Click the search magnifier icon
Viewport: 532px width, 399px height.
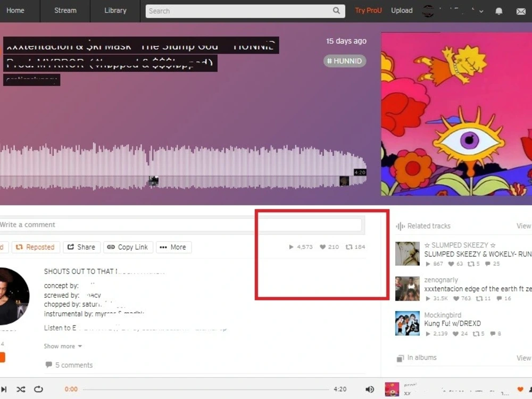(x=336, y=11)
